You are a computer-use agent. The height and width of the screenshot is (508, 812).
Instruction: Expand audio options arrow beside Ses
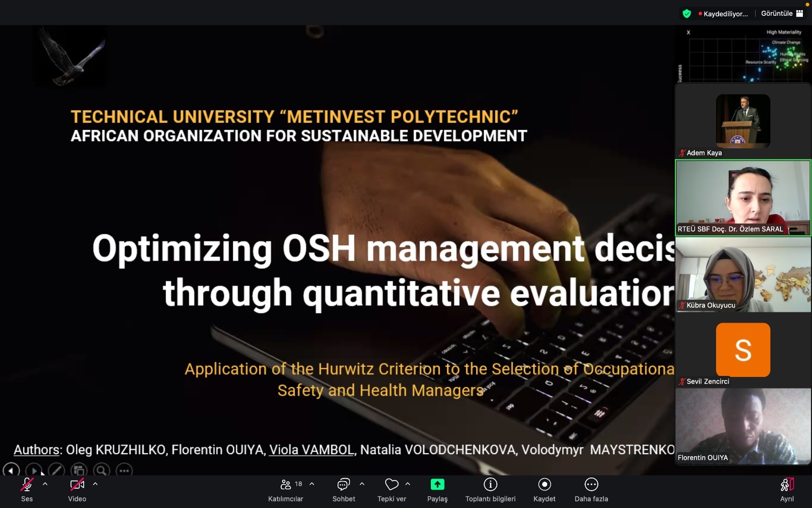coord(45,484)
